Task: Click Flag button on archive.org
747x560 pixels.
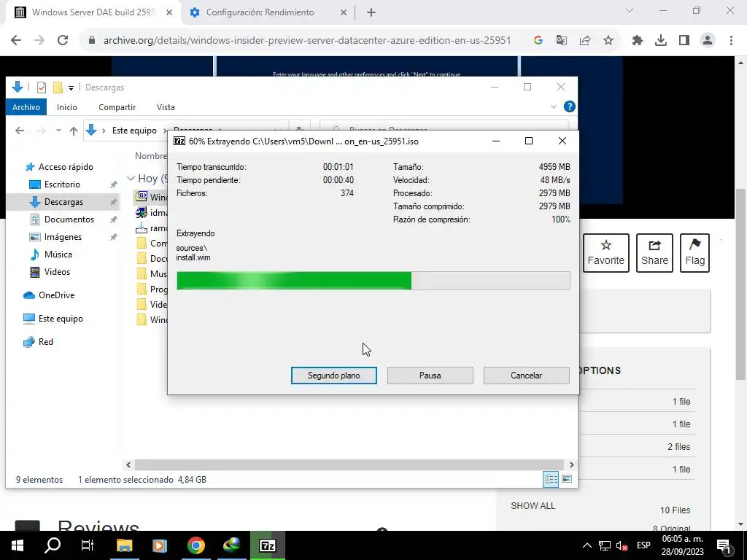Action: coord(694,253)
